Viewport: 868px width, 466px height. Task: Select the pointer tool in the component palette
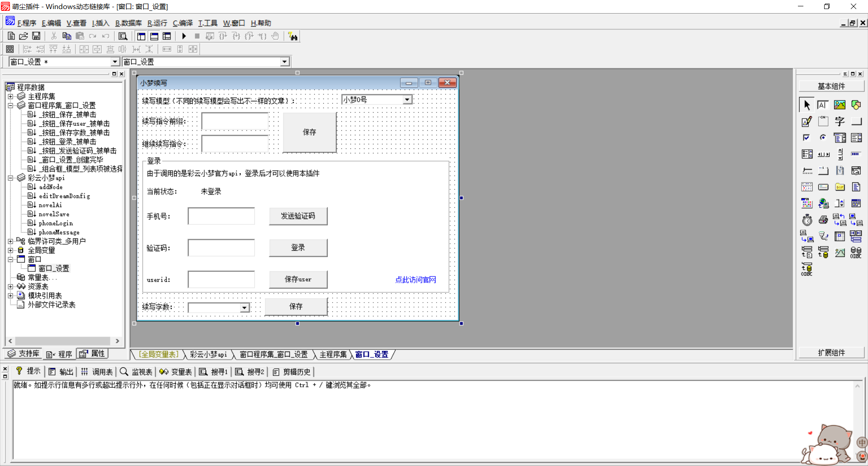coord(807,105)
